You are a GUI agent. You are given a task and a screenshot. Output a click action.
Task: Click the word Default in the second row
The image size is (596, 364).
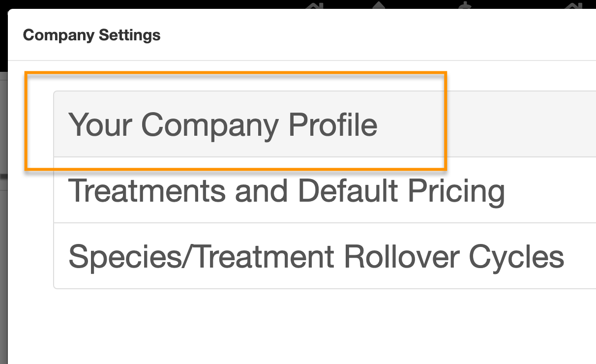[348, 190]
